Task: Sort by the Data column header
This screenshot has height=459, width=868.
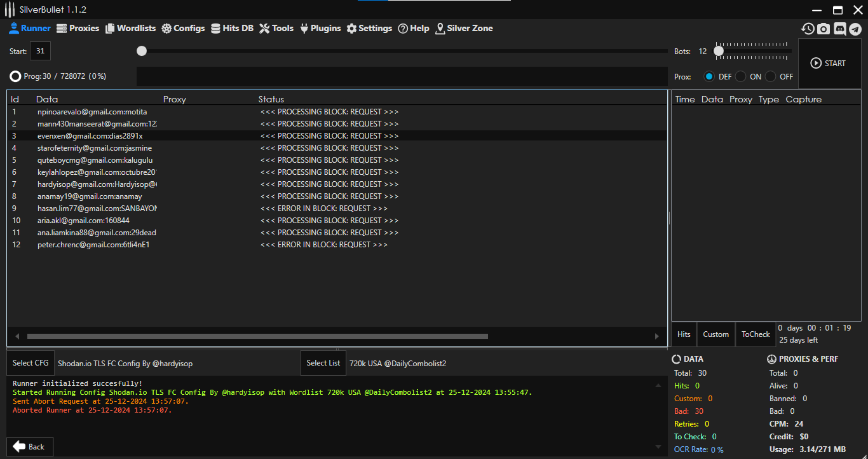Action: (47, 99)
